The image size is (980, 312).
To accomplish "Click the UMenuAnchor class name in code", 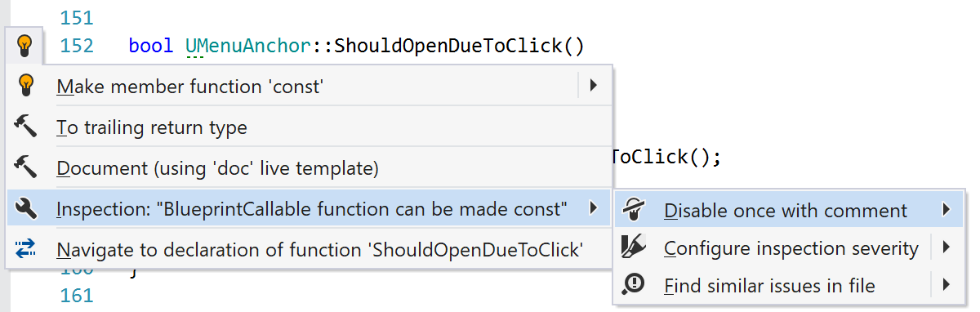I will pos(249,46).
